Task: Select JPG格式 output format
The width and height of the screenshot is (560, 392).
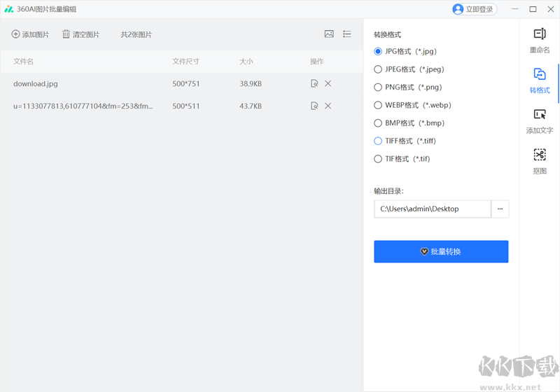Action: 379,51
